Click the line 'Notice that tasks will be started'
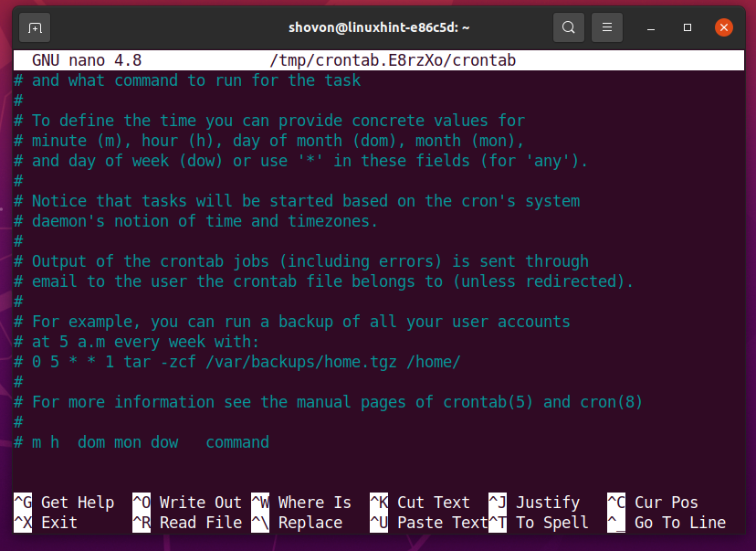 pyautogui.click(x=297, y=201)
